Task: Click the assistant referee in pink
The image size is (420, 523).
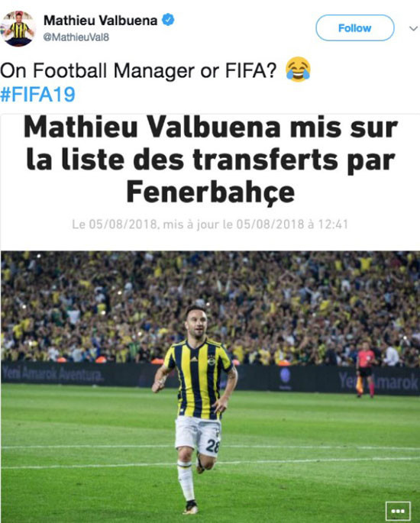Action: click(x=365, y=370)
